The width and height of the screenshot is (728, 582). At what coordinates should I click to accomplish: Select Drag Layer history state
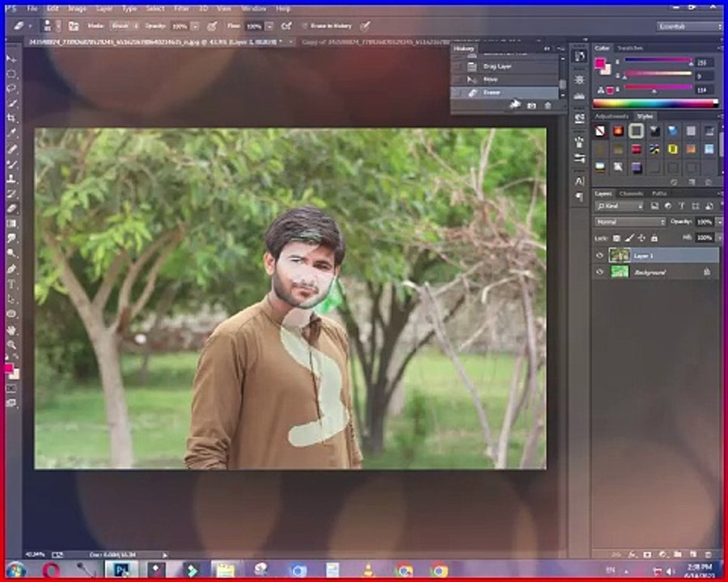[x=505, y=67]
